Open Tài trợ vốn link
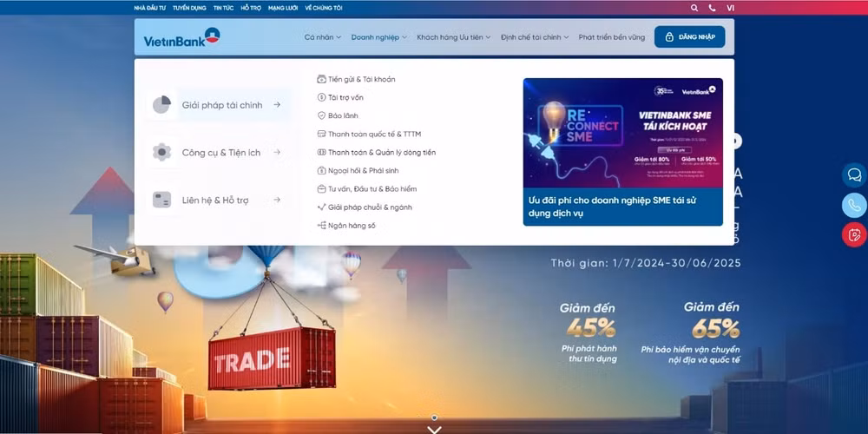 point(345,97)
